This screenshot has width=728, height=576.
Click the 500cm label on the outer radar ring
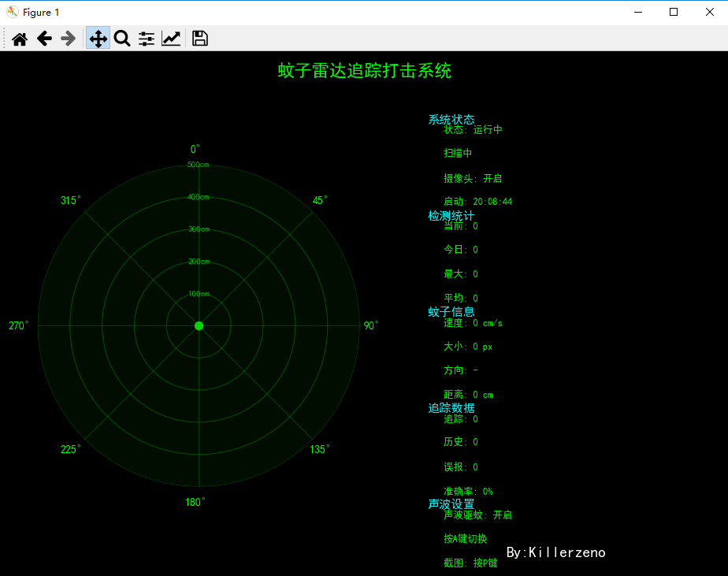[199, 165]
